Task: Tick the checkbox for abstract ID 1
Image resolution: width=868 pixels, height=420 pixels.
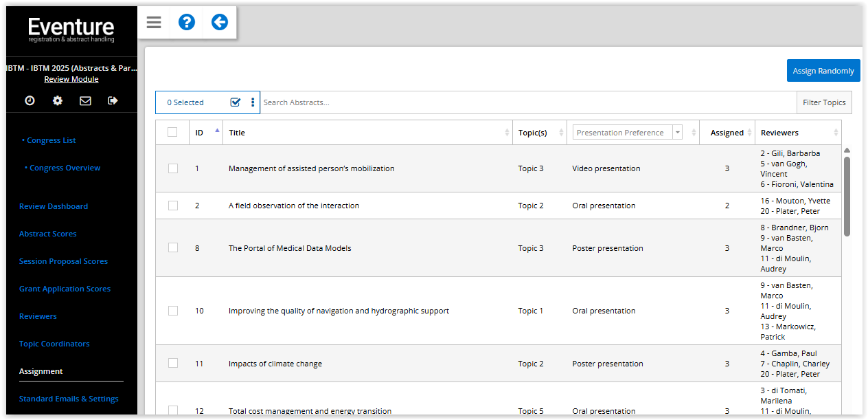Action: [172, 168]
